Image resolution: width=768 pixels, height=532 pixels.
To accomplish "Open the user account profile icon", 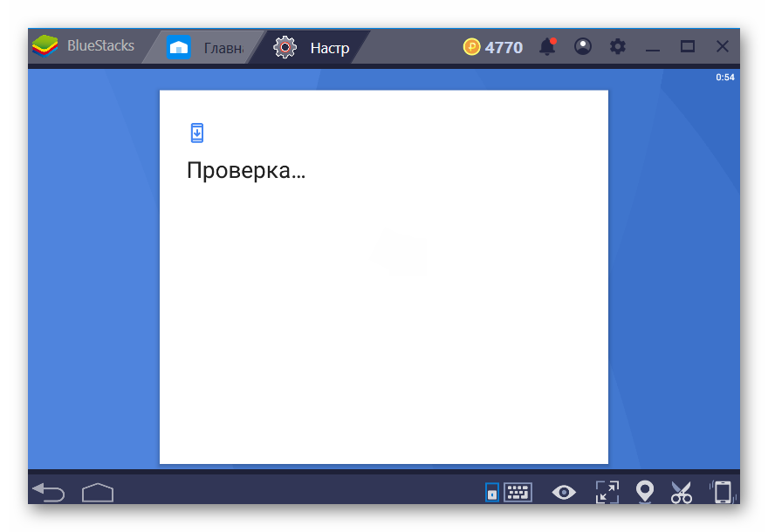I will pos(583,47).
